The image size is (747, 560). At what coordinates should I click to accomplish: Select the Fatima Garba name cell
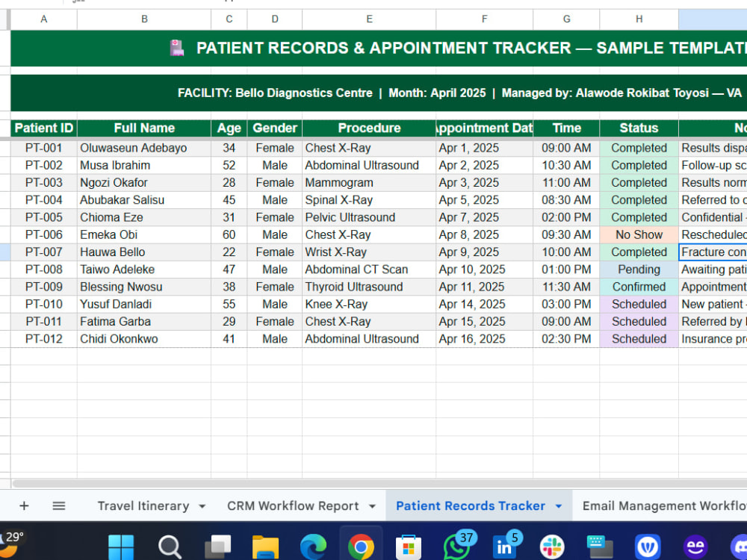(144, 322)
